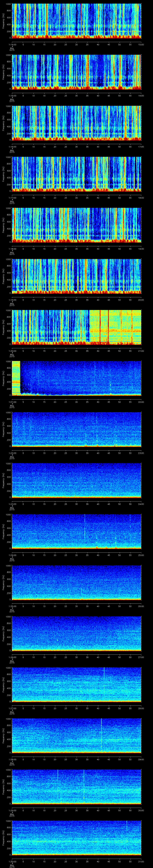Click the 24:00 end label
This screenshot has width=153, height=868.
141,504
